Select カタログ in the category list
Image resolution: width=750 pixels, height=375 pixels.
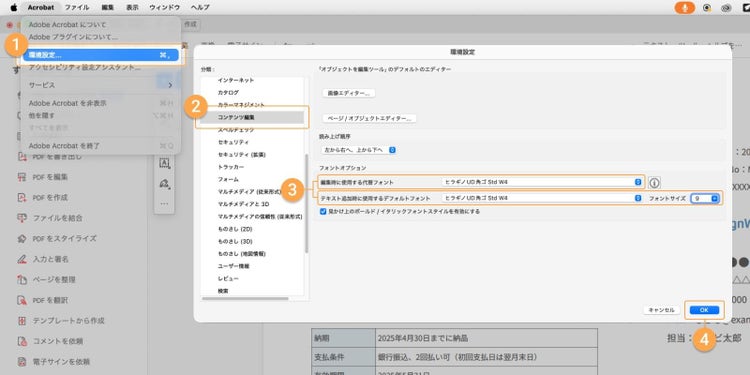[228, 92]
